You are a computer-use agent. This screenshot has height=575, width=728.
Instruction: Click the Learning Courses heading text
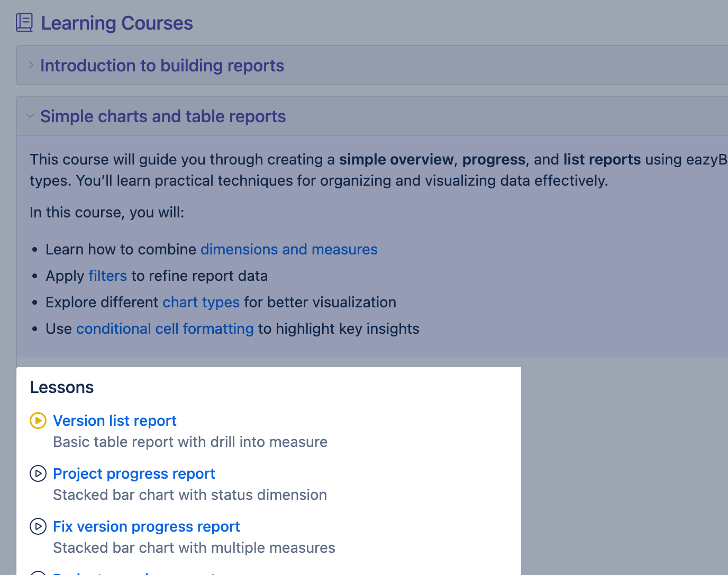pyautogui.click(x=117, y=23)
